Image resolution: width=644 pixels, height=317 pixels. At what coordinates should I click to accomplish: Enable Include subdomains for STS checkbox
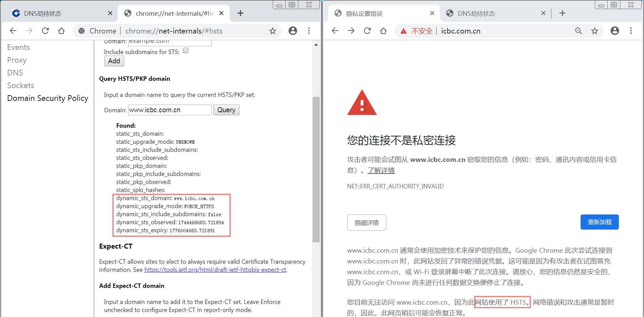[185, 51]
